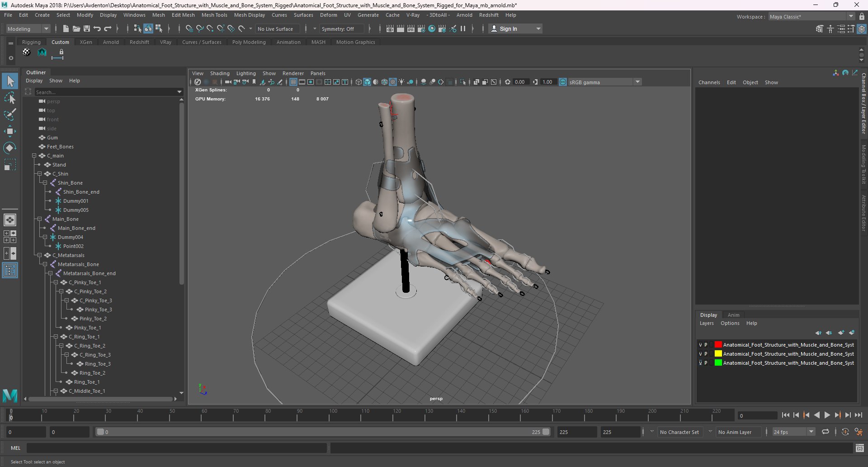Switch to the Anim layer tab
The image size is (868, 467).
[x=733, y=315]
